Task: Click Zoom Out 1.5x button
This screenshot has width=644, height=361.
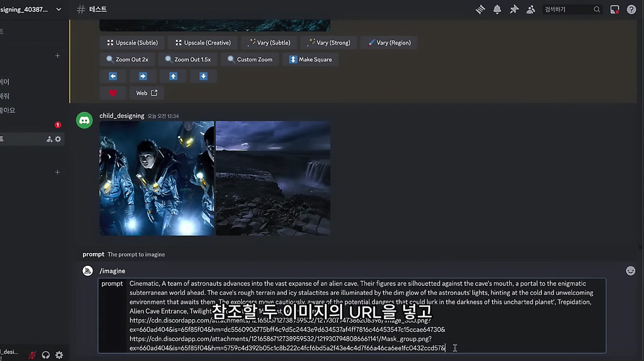Action: (188, 59)
